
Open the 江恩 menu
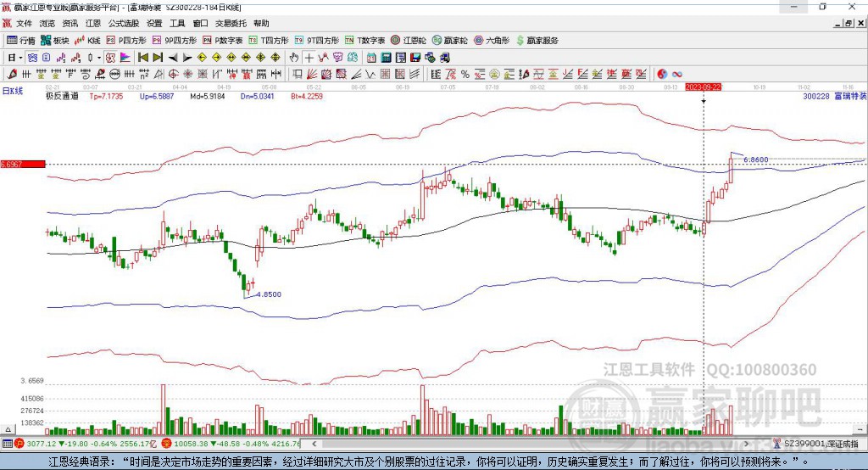pyautogui.click(x=93, y=23)
